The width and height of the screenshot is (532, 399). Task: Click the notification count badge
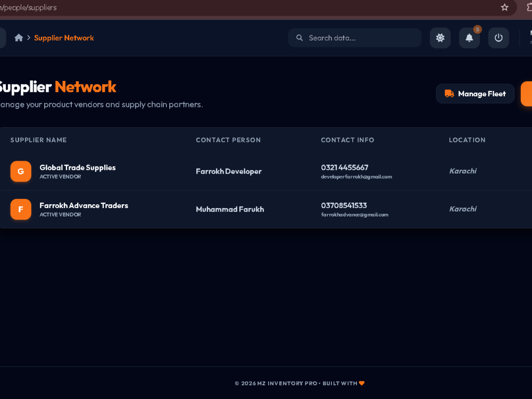coord(477,29)
